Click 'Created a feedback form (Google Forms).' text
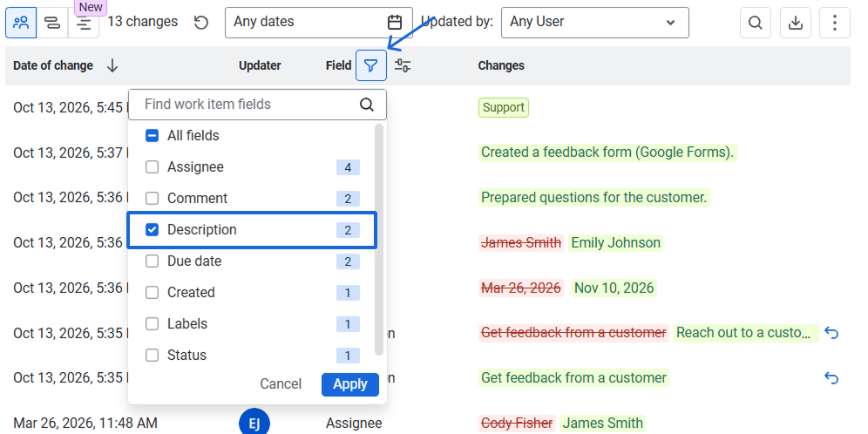The width and height of the screenshot is (868, 434). tap(607, 153)
